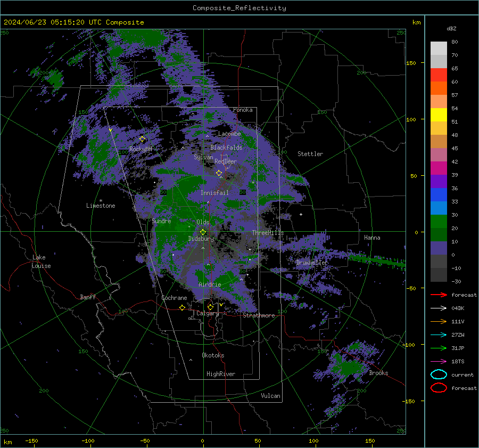
Task: Click the -150 tick on bottom axis
Action: click(x=31, y=441)
